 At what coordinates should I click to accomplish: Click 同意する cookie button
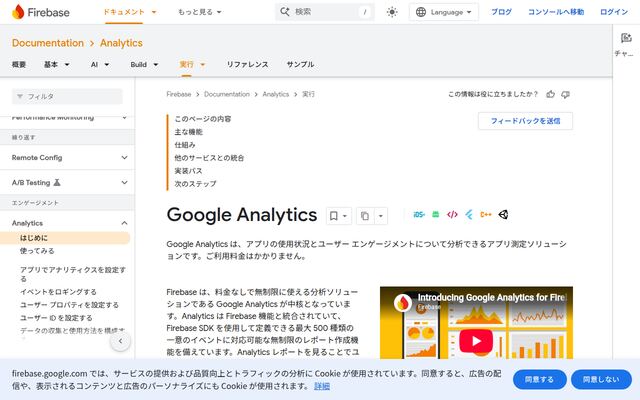tap(539, 380)
